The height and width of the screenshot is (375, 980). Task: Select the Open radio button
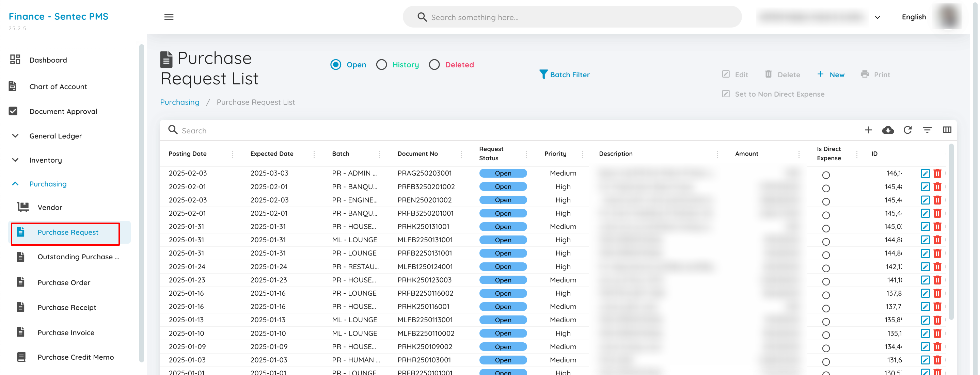pos(335,65)
